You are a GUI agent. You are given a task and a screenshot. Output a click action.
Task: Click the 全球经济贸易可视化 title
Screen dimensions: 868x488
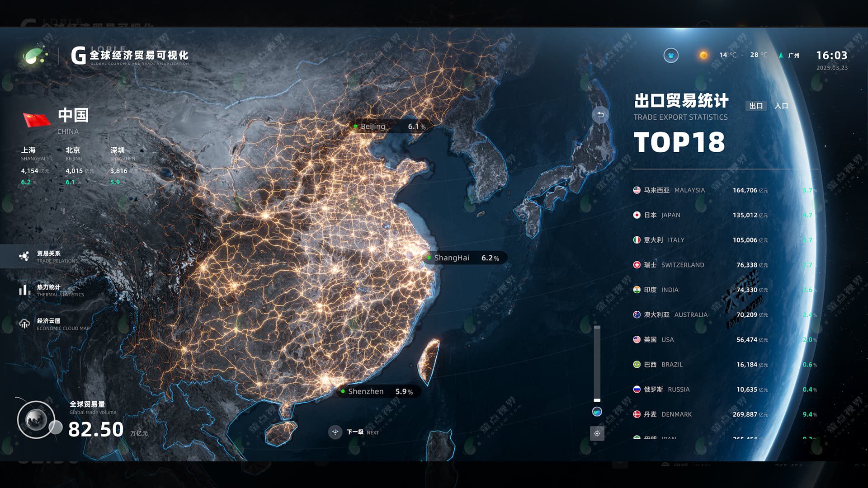(x=139, y=55)
